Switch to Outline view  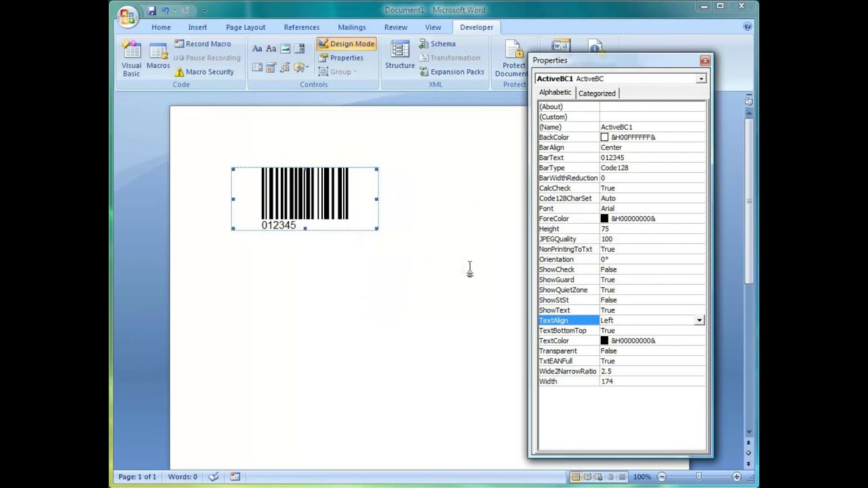(610, 477)
